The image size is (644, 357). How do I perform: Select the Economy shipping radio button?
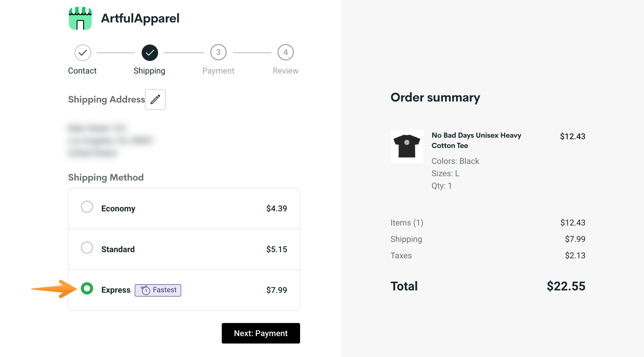[87, 207]
